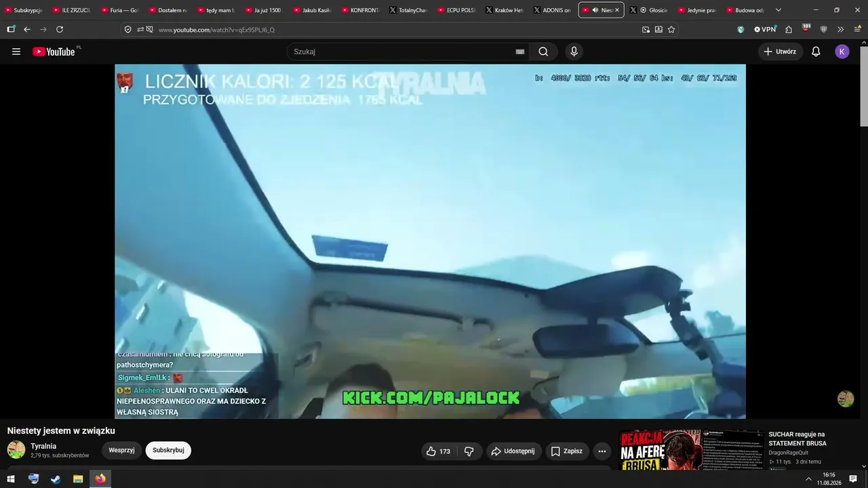
Task: Share the video with Udostępnij
Action: tap(513, 451)
